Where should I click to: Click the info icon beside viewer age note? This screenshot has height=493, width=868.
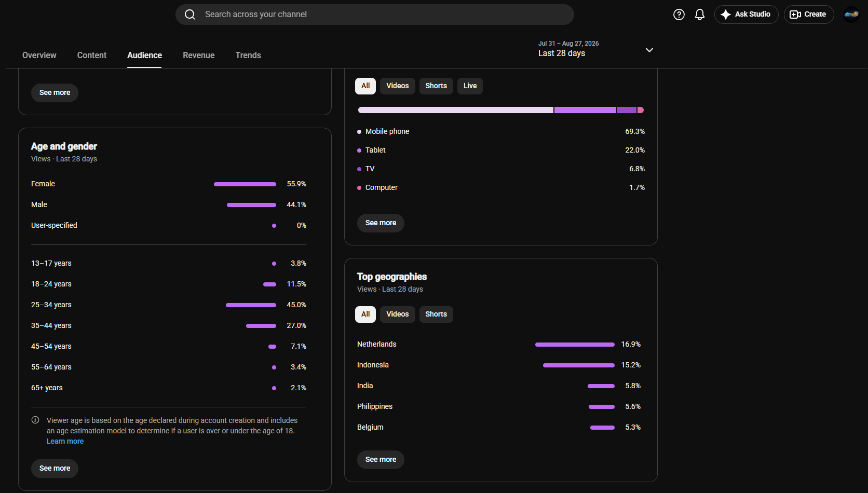point(35,420)
